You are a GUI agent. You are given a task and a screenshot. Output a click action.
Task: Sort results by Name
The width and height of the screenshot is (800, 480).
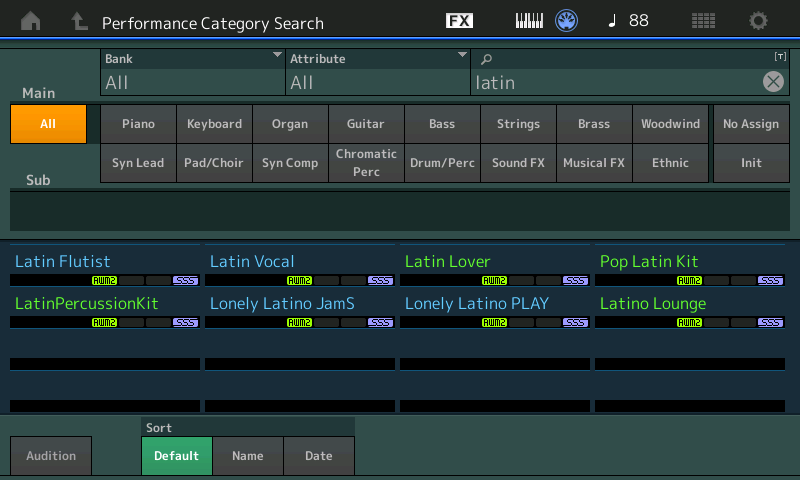pyautogui.click(x=248, y=456)
